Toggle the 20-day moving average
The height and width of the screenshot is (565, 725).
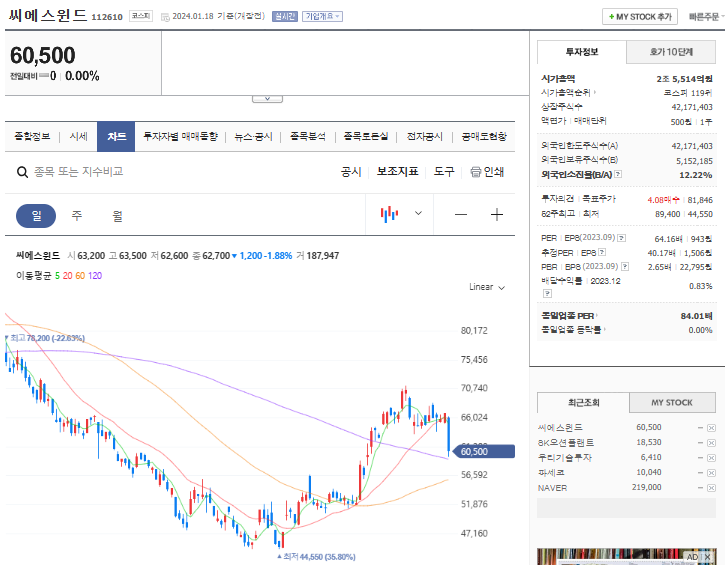click(x=68, y=276)
